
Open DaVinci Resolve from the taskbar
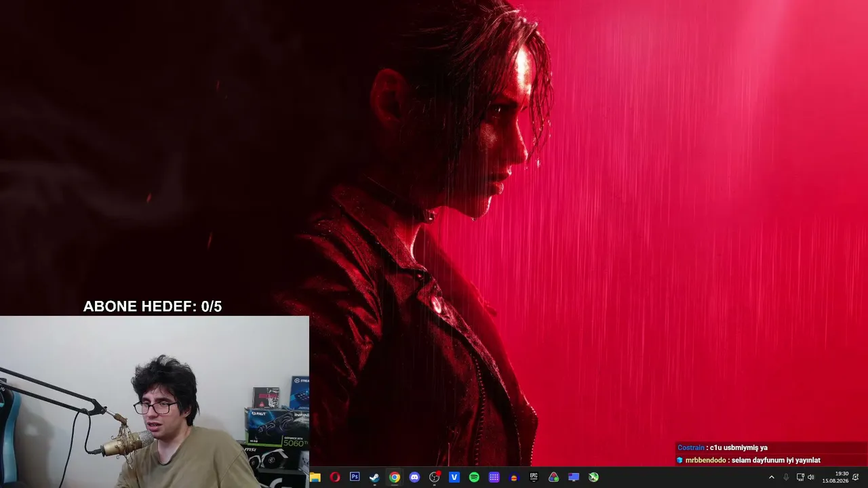(x=554, y=477)
